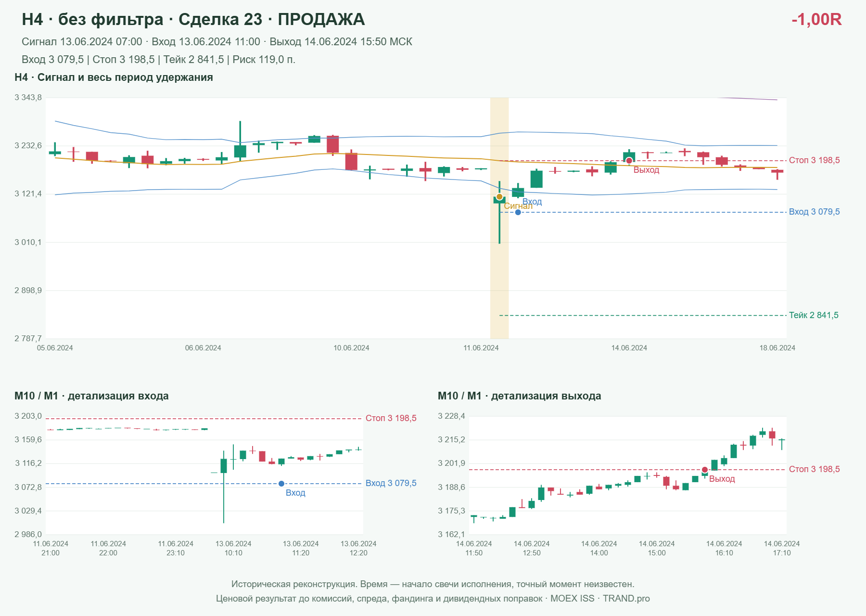Viewport: 866px width, 616px height.
Task: Click the 'Стоп 3 198,5' label in entry detail chart
Action: 391,418
